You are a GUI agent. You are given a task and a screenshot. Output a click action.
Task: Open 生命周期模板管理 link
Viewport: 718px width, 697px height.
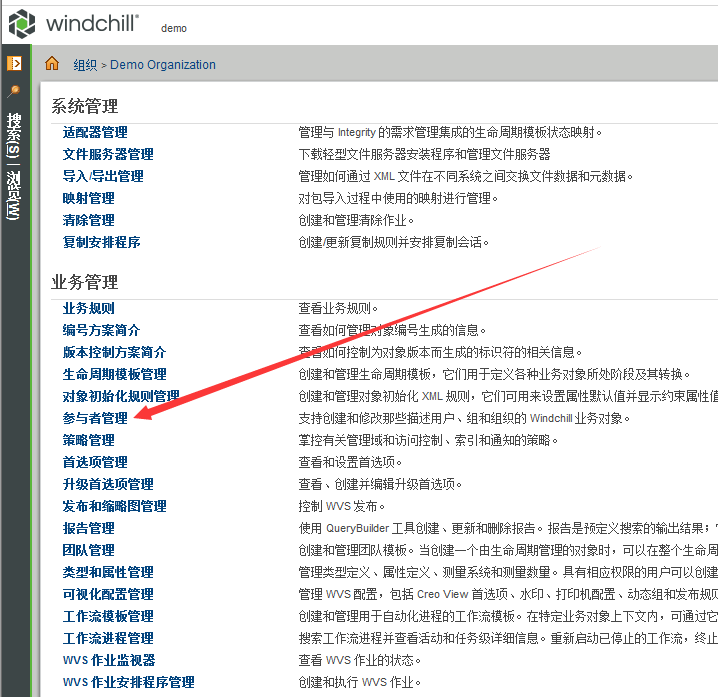[114, 374]
